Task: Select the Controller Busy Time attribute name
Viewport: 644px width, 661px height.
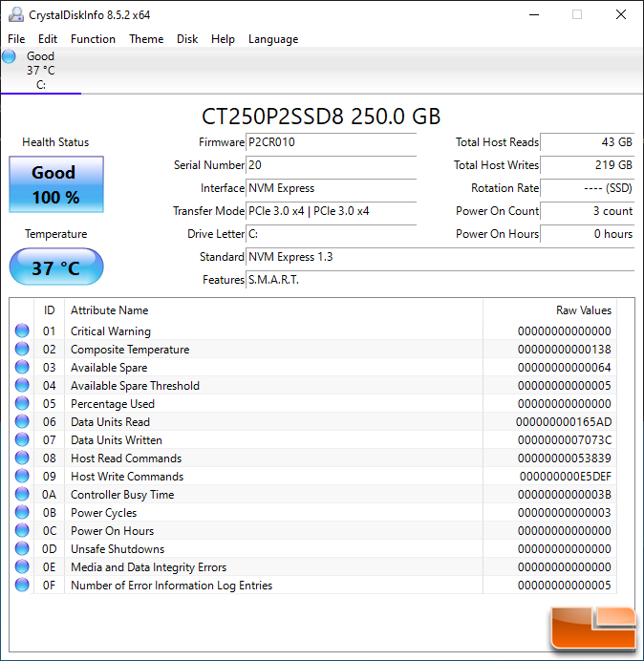Action: click(122, 495)
